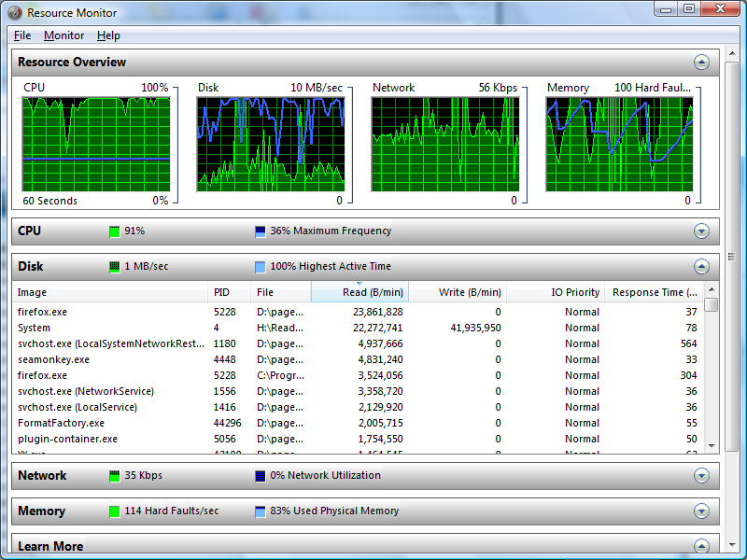The height and width of the screenshot is (560, 747).
Task: Click the green Network 35 Kbps swatch
Action: [114, 476]
